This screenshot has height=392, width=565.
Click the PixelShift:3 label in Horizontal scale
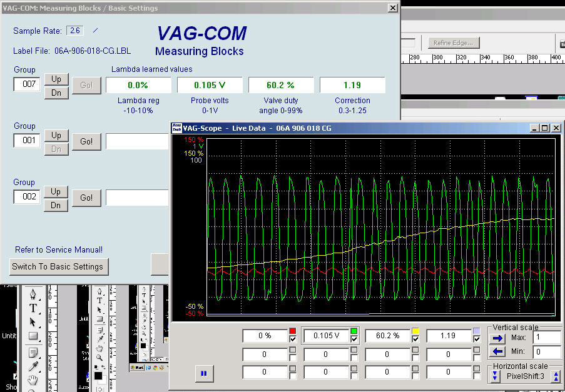pos(526,376)
